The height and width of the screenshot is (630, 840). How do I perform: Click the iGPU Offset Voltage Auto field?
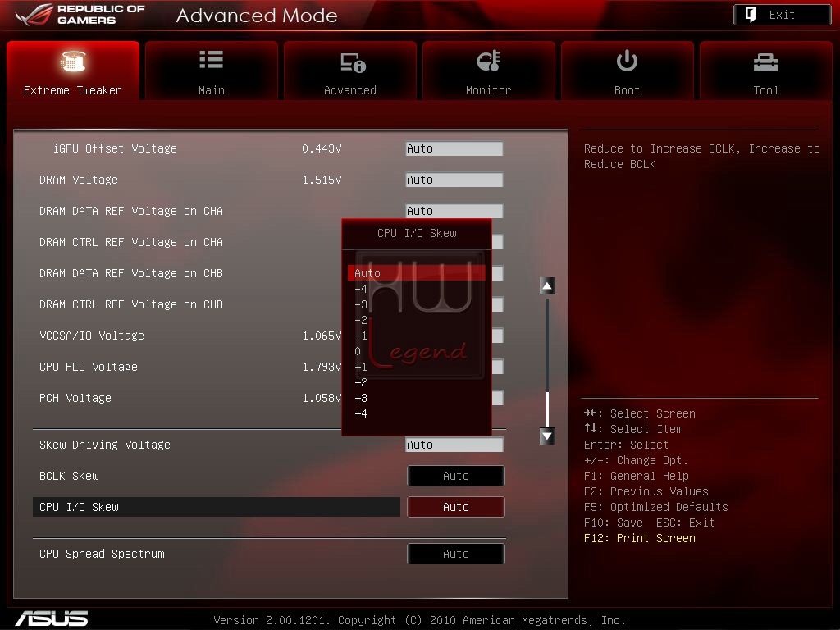coord(454,148)
